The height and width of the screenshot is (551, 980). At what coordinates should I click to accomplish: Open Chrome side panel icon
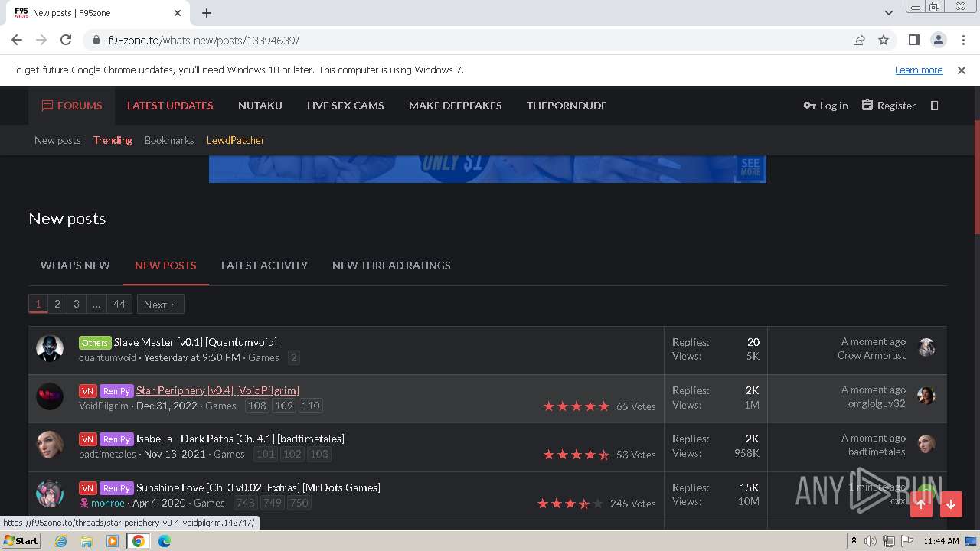pos(913,40)
